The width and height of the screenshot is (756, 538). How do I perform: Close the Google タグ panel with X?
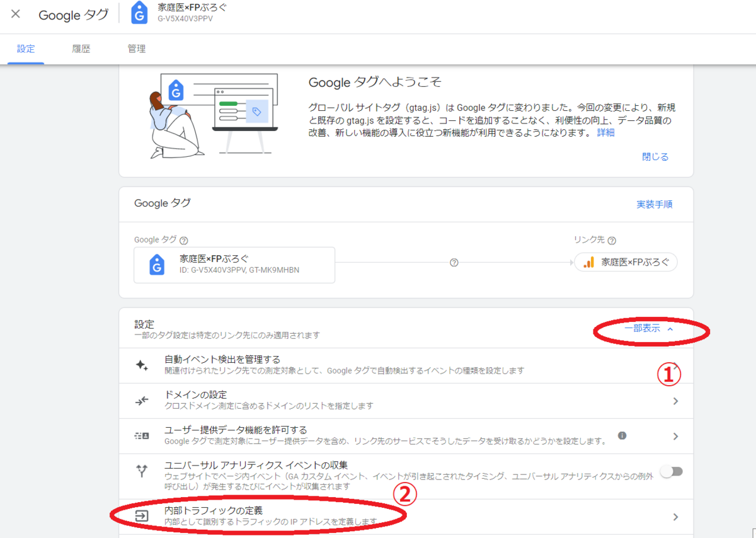pyautogui.click(x=16, y=14)
